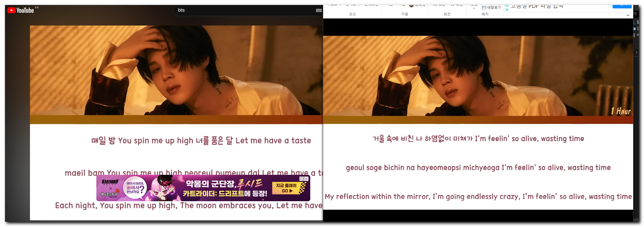Open the on-screen keyboard icon in search box
644x227 pixels.
[319, 10]
